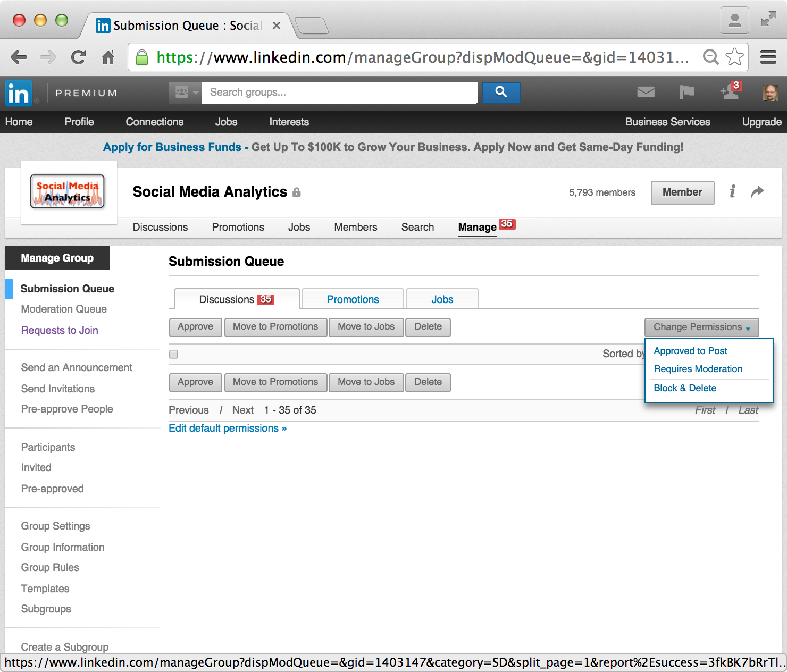Open the group Search tab

click(x=417, y=227)
